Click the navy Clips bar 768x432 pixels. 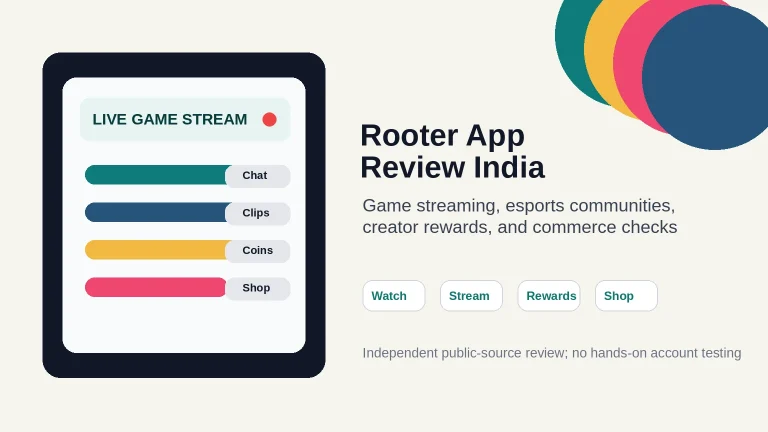click(x=156, y=213)
